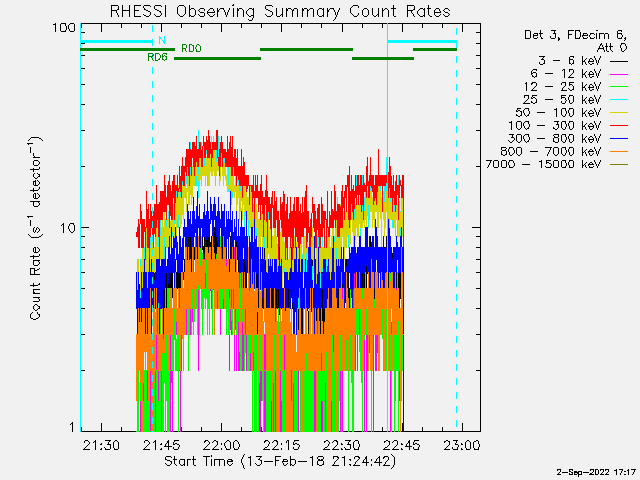Click the red line swatch for 100 - 300 keV
640x480 pixels.
[619, 127]
